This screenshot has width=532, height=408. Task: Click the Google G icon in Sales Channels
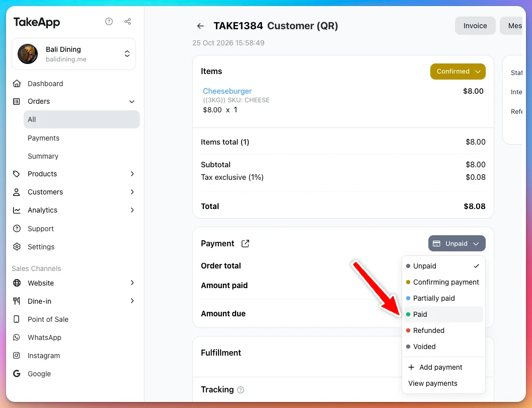[16, 374]
